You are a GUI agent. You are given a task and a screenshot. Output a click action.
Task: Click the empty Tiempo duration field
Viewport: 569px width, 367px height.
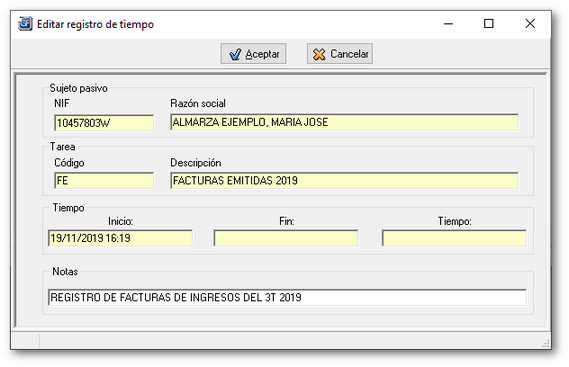[x=454, y=238]
